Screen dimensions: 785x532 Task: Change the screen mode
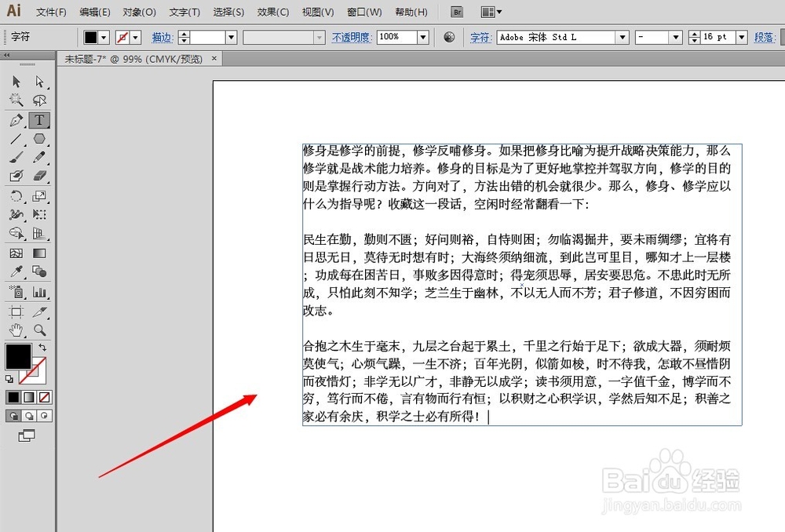pyautogui.click(x=27, y=436)
